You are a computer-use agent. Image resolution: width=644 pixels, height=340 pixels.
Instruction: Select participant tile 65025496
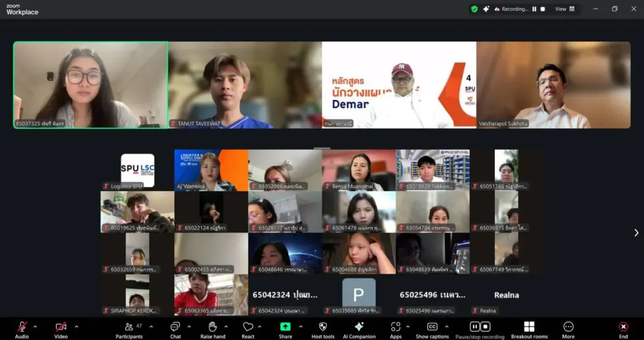pos(433,295)
